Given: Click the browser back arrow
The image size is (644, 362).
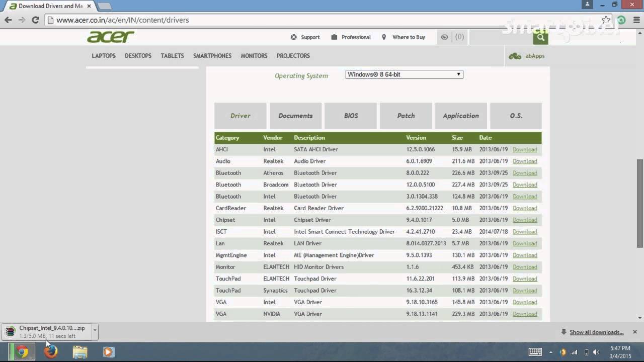Looking at the screenshot, I should coord(8,20).
